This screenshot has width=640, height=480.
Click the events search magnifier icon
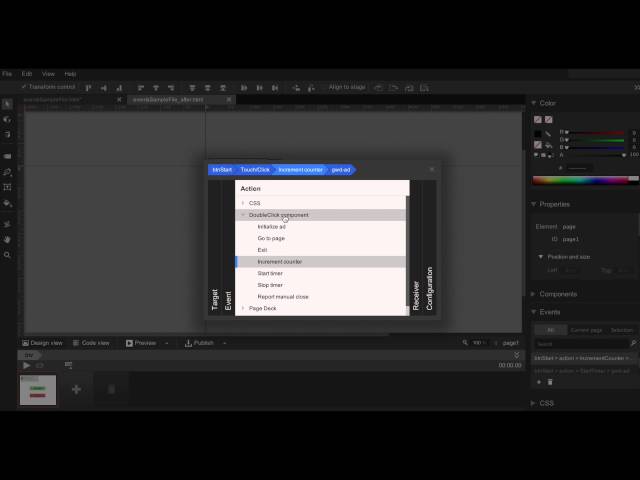pyautogui.click(x=633, y=344)
